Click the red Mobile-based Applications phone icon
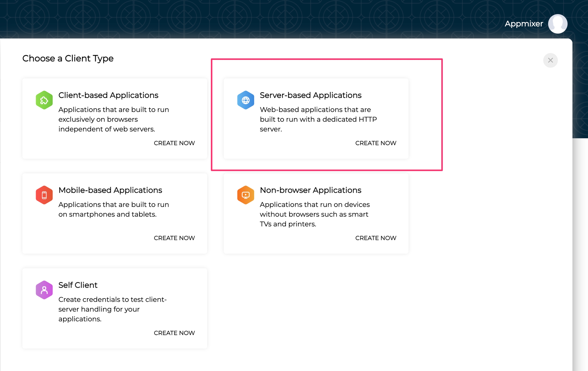The height and width of the screenshot is (371, 588). click(44, 195)
